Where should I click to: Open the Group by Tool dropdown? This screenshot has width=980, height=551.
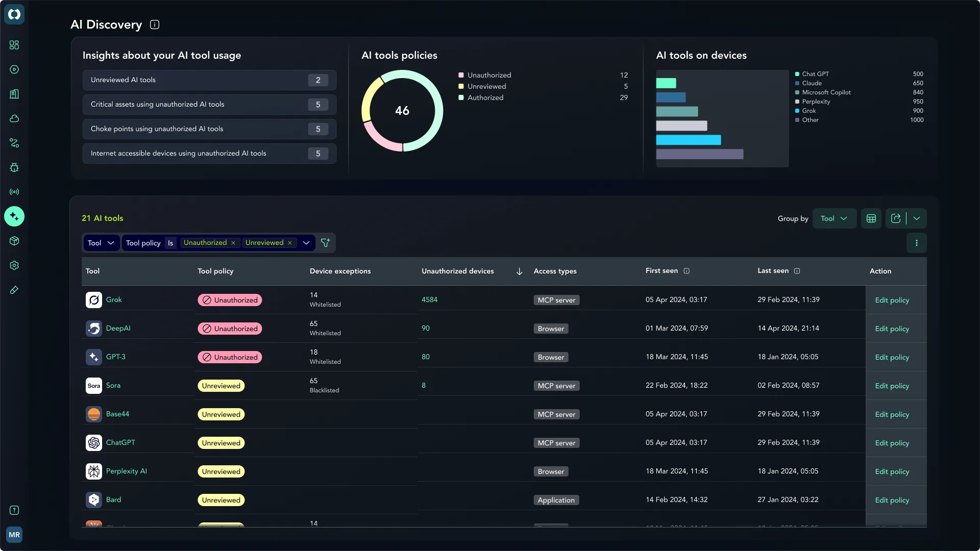[x=835, y=218]
